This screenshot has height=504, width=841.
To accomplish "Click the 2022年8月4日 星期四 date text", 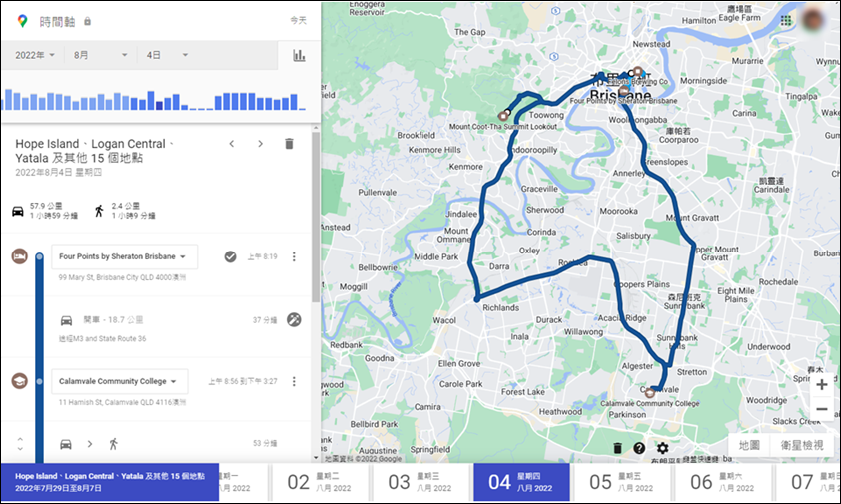I will click(x=58, y=172).
